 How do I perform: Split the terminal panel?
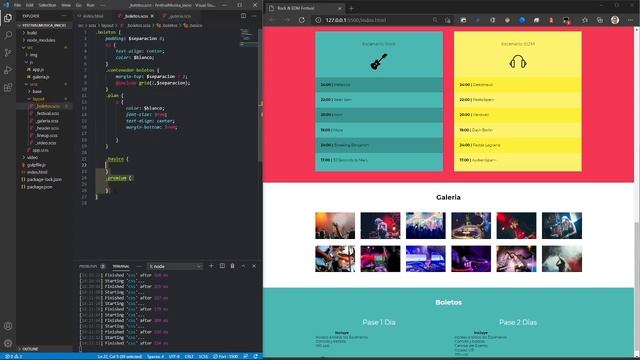[222, 266]
